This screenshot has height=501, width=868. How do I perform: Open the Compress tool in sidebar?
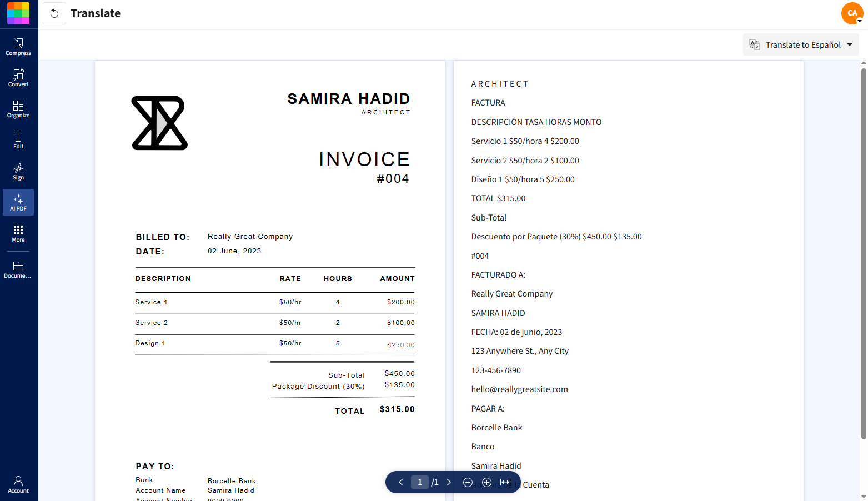coord(18,47)
